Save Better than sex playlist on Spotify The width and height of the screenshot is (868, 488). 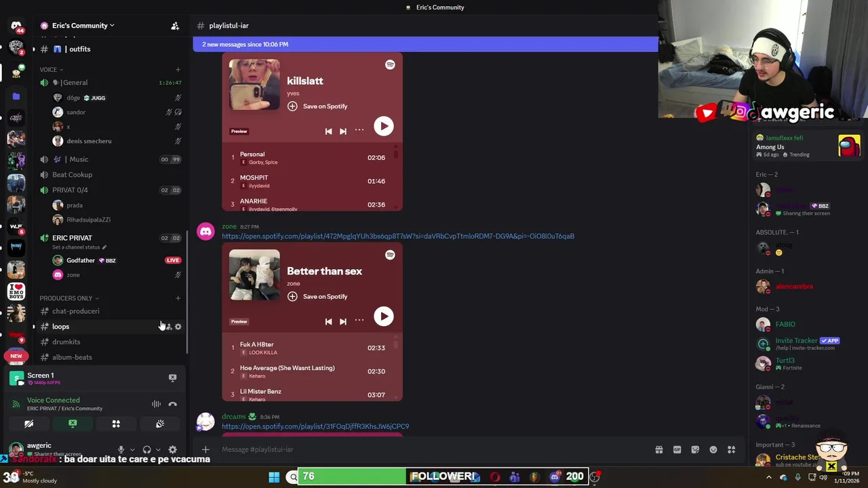pyautogui.click(x=317, y=296)
